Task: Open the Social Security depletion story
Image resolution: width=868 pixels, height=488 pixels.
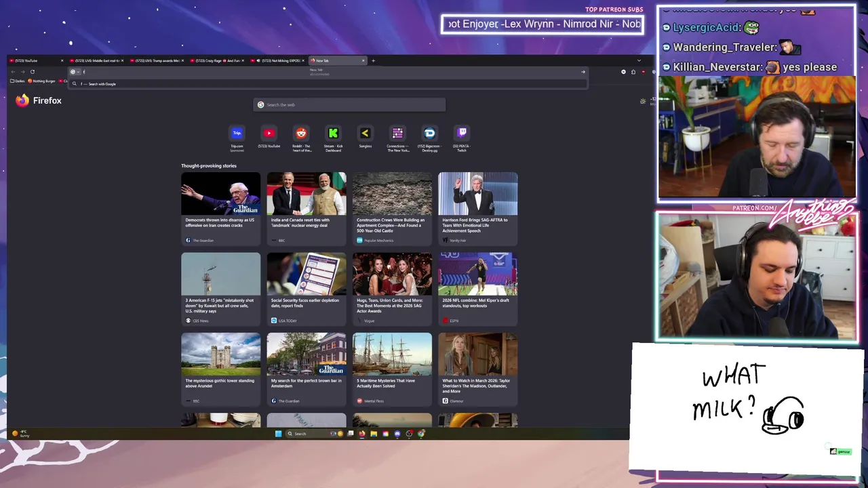Action: [307, 289]
